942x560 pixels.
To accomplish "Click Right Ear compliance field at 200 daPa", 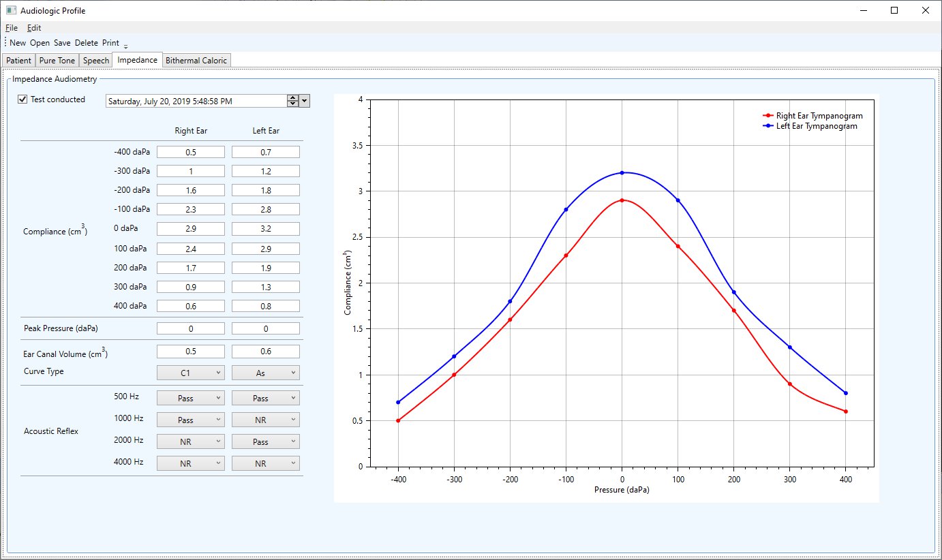I will pyautogui.click(x=191, y=268).
